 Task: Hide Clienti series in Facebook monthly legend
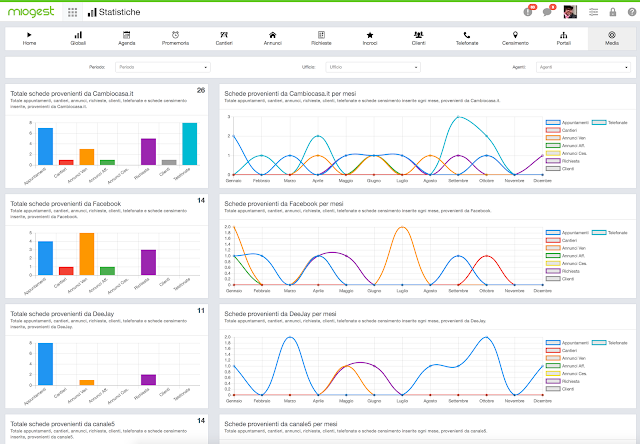[560, 279]
